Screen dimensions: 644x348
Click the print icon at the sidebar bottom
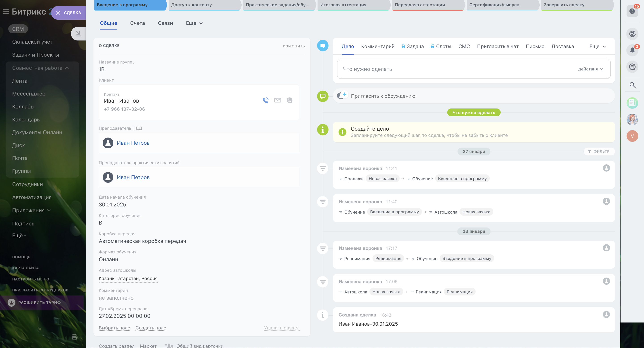pyautogui.click(x=74, y=337)
